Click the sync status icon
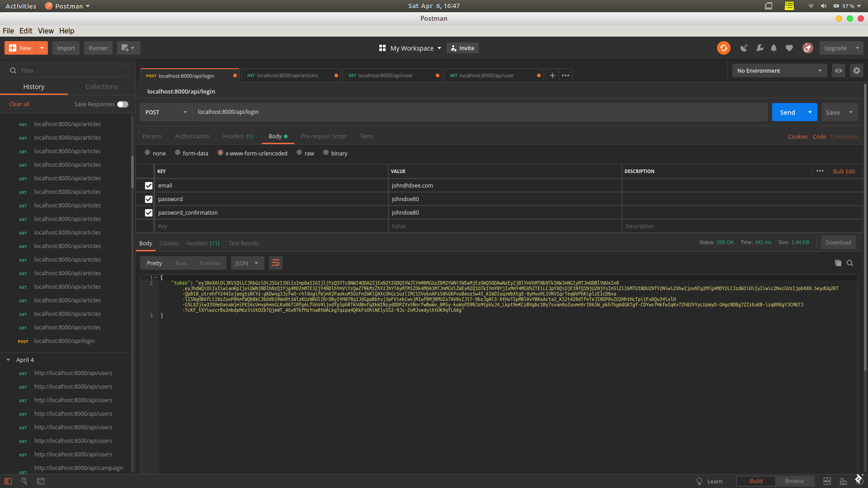 [723, 48]
